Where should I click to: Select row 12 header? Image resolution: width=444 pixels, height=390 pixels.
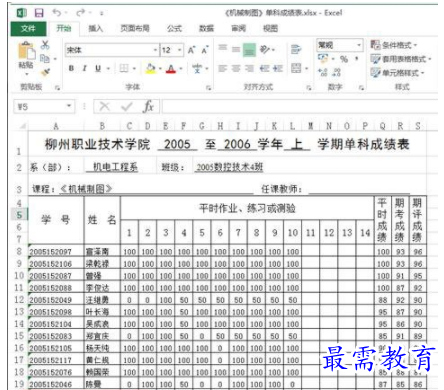click(19, 300)
